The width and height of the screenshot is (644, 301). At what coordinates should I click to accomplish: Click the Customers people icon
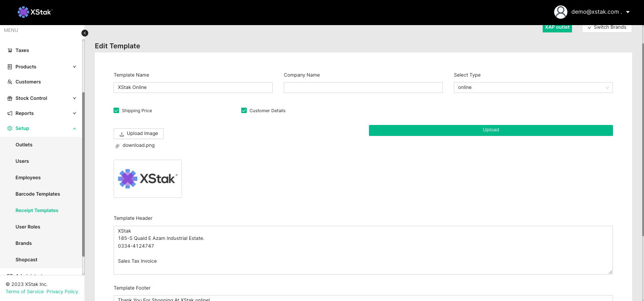click(10, 82)
